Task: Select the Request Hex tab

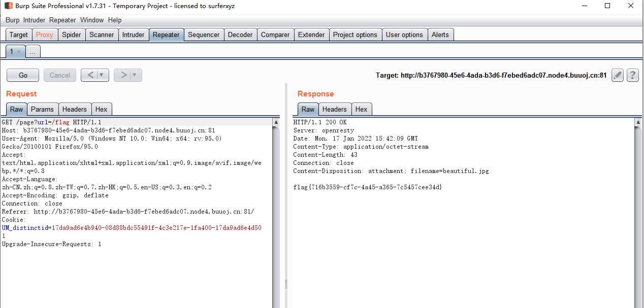Action: [102, 109]
